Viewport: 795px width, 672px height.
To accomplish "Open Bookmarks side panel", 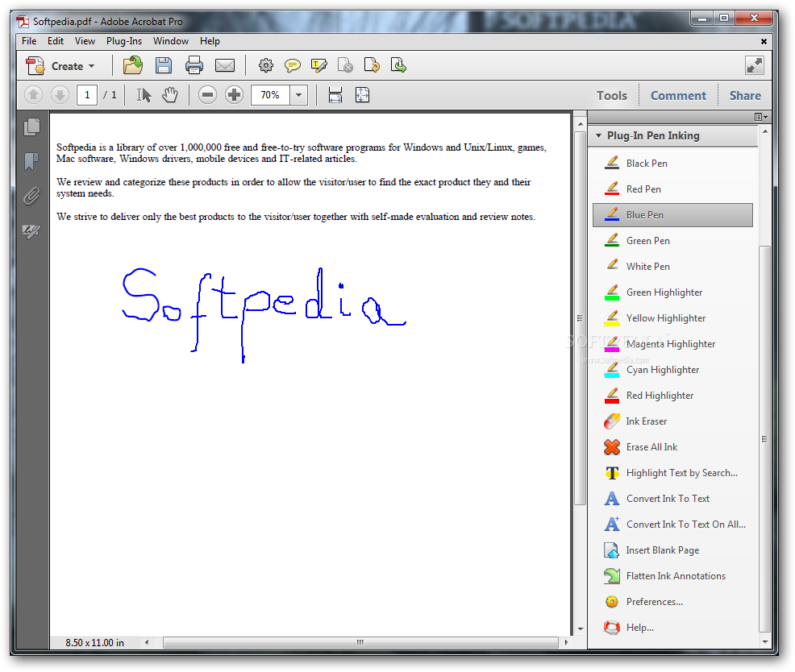I will (x=31, y=161).
